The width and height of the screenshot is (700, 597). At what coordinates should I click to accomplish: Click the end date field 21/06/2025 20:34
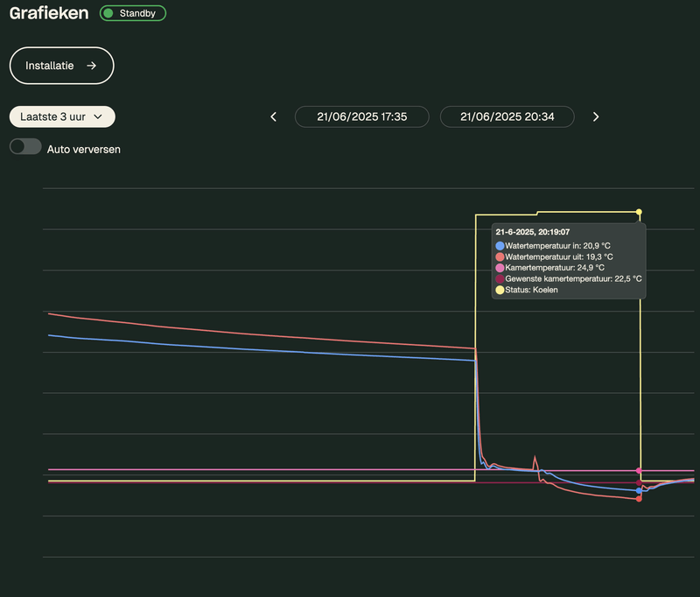click(507, 116)
